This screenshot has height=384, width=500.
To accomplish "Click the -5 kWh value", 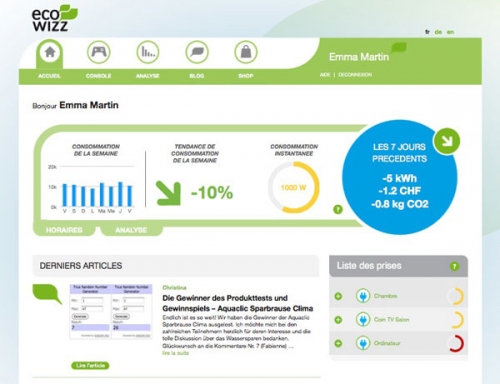I will [400, 178].
